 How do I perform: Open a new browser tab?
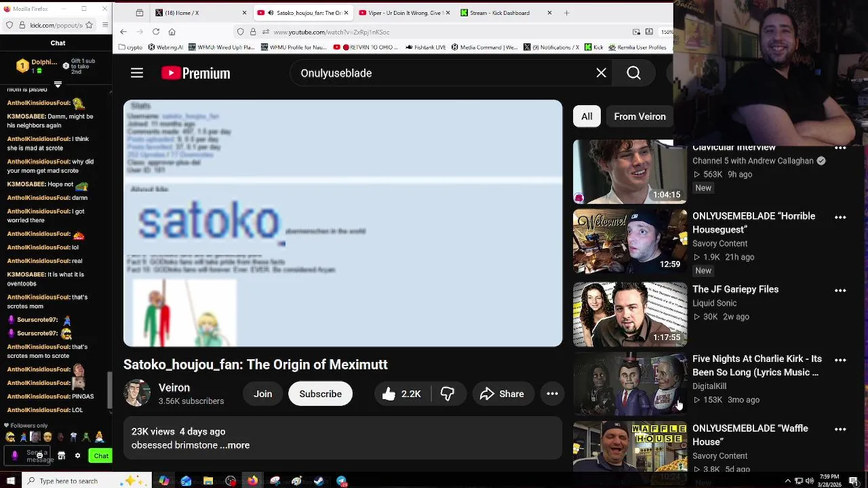(x=567, y=13)
